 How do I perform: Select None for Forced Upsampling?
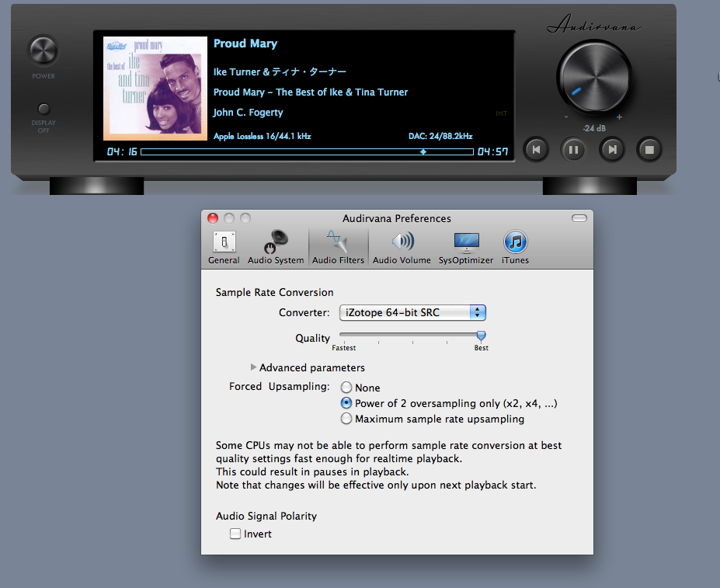[x=346, y=388]
